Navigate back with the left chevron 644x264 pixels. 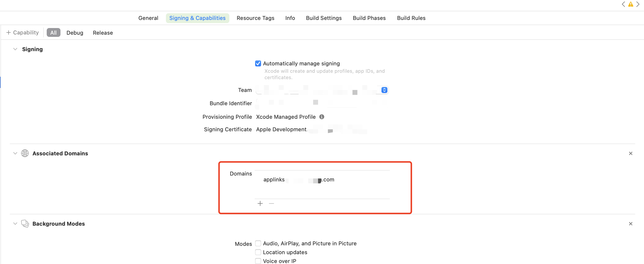pyautogui.click(x=623, y=4)
